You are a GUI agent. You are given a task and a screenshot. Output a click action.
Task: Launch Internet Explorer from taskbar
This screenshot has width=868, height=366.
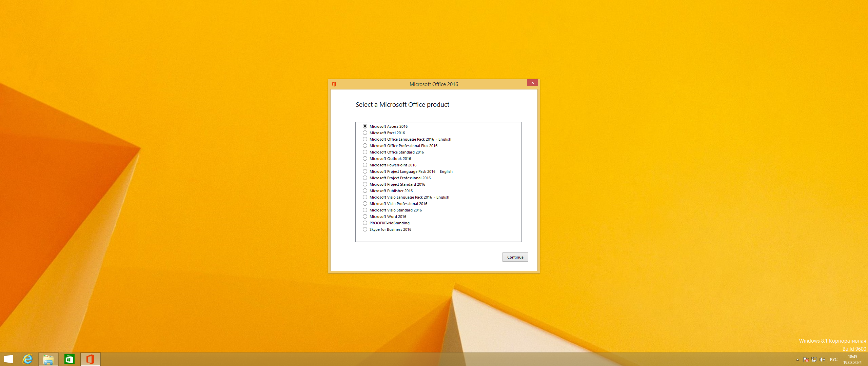(x=27, y=359)
